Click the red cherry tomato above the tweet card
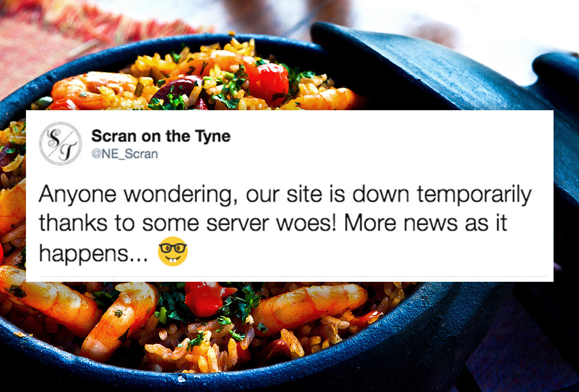The image size is (579, 392). 267,83
